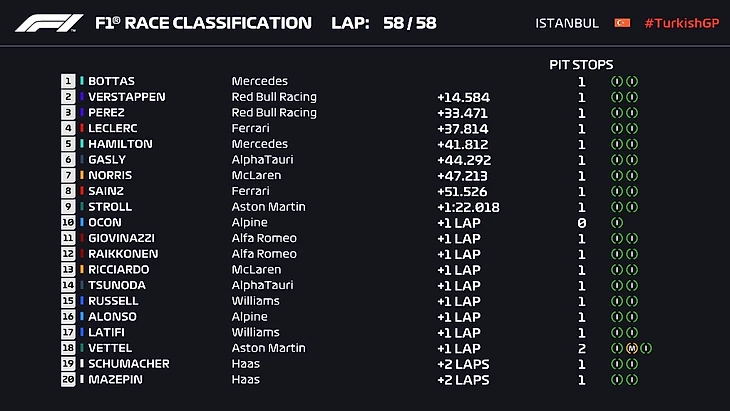The width and height of the screenshot is (730, 411).
Task: Click the Ferrari color bar beside Leclerc
Action: click(82, 128)
